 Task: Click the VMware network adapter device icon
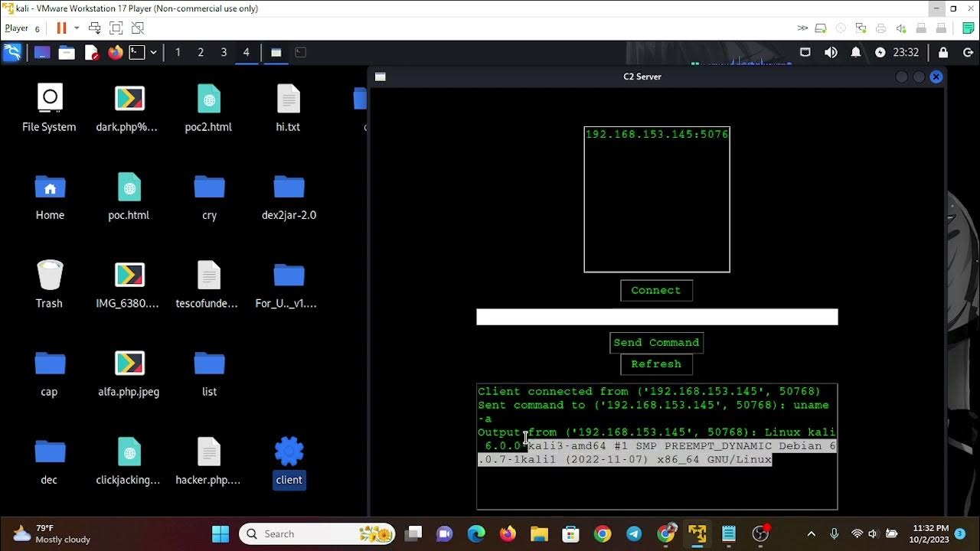point(861,28)
